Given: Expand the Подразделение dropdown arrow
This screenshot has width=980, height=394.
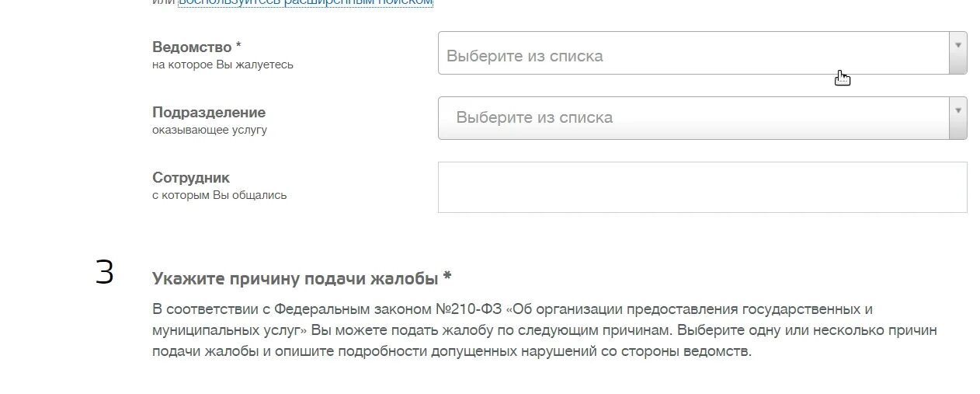Looking at the screenshot, I should tap(957, 118).
